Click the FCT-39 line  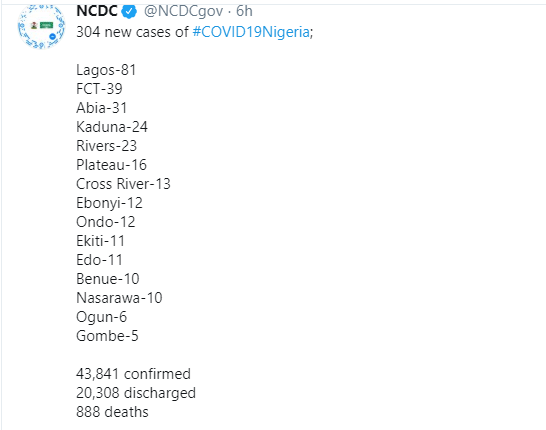pos(99,89)
